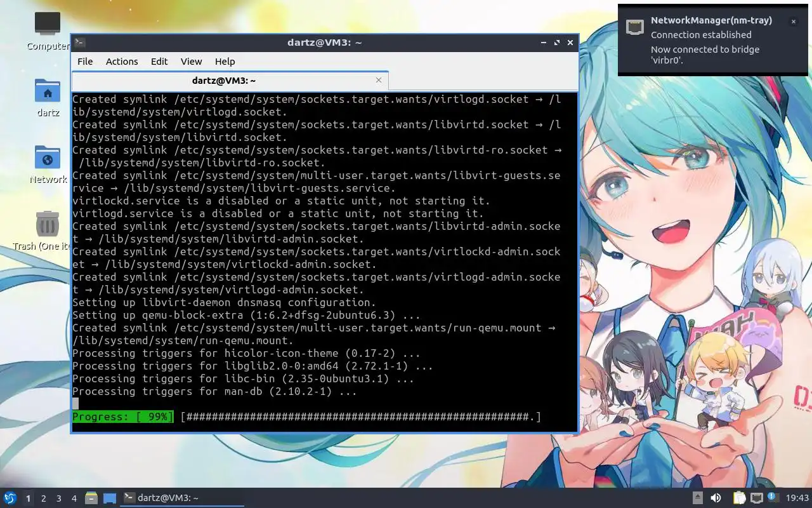The height and width of the screenshot is (508, 812).
Task: Open the removable media eject tray icon
Action: point(698,498)
